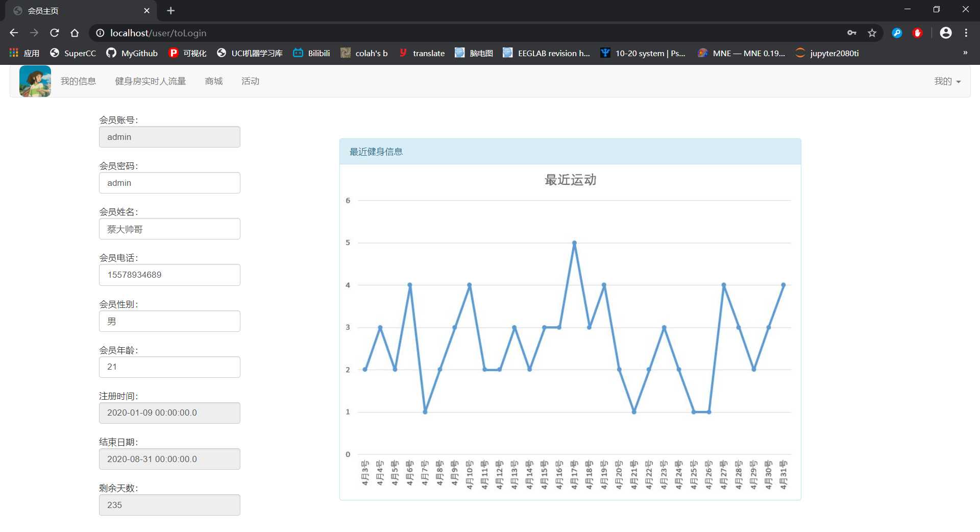Click the 4月31号 data point
This screenshot has height=532, width=980.
coord(783,285)
